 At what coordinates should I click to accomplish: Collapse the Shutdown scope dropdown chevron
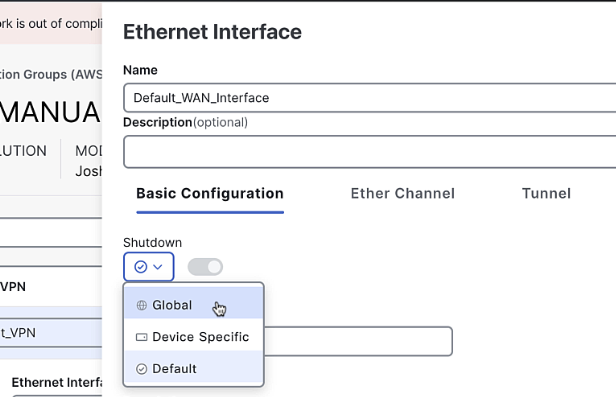(x=158, y=267)
